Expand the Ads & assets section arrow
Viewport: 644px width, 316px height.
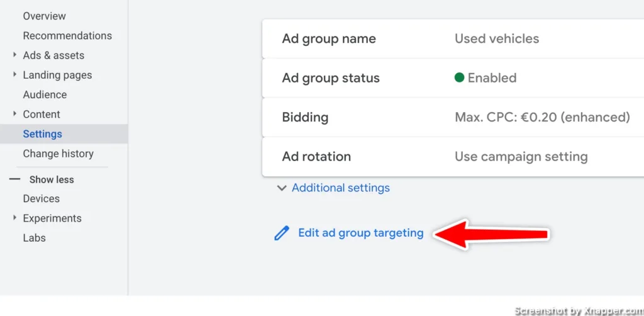(15, 55)
